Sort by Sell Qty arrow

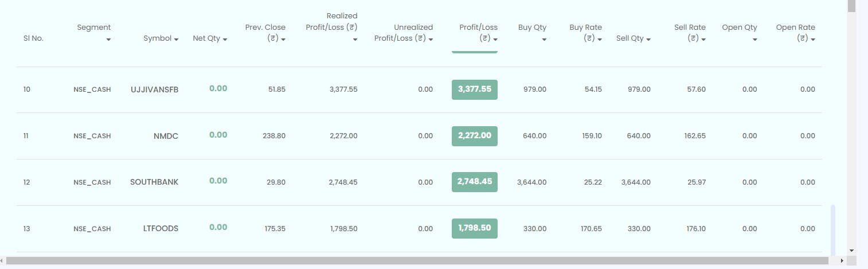(x=648, y=39)
